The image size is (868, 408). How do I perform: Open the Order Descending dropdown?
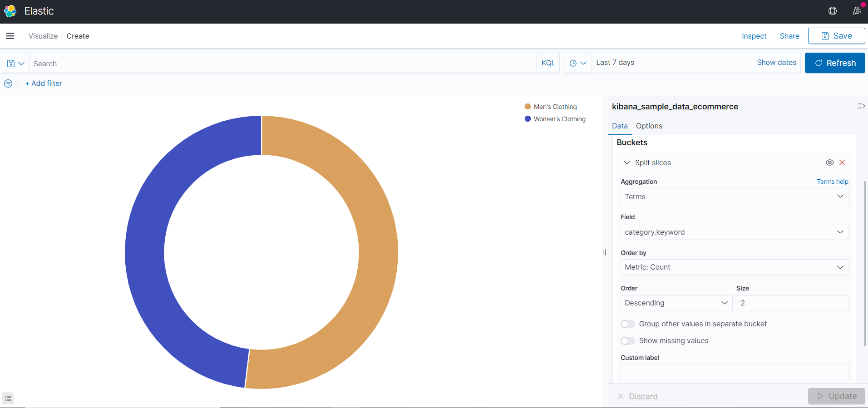pos(676,303)
